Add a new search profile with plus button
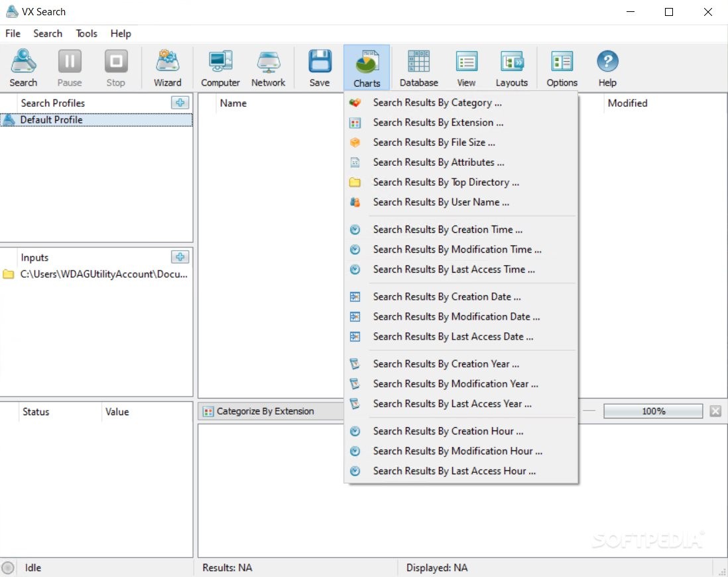Viewport: 728px width, 577px height. pos(180,103)
